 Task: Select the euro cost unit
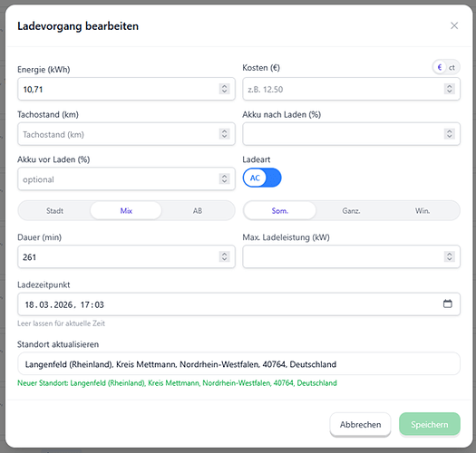pyautogui.click(x=439, y=67)
